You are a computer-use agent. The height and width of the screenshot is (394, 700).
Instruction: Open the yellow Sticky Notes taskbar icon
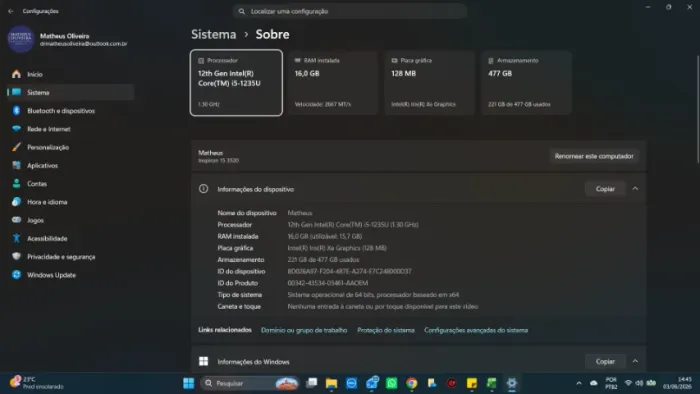(x=471, y=383)
